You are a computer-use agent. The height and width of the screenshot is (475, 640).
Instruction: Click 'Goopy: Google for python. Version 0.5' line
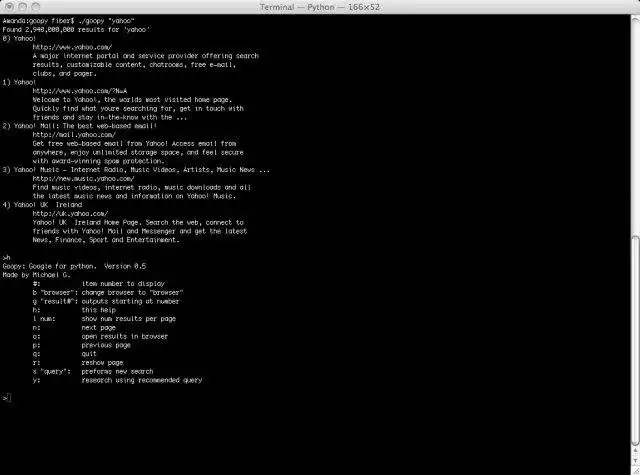coord(74,266)
